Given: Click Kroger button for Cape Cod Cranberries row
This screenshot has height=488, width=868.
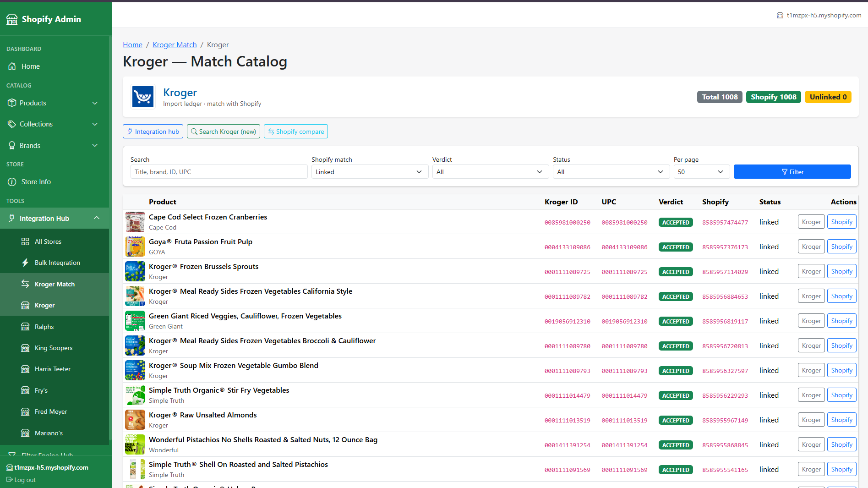Looking at the screenshot, I should 811,222.
